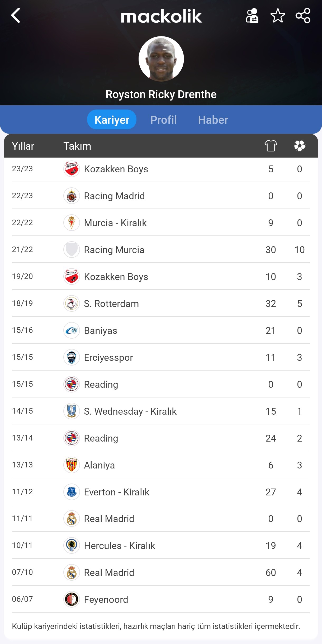Switch to the Profil tab

(163, 120)
